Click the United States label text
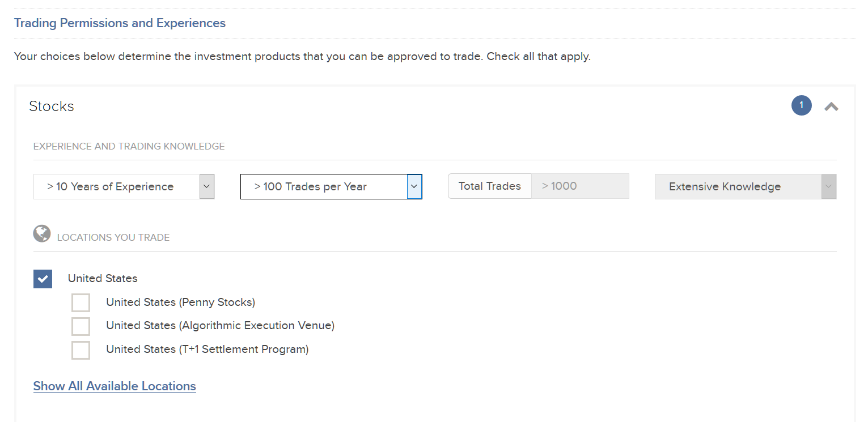The image size is (868, 422). [103, 279]
